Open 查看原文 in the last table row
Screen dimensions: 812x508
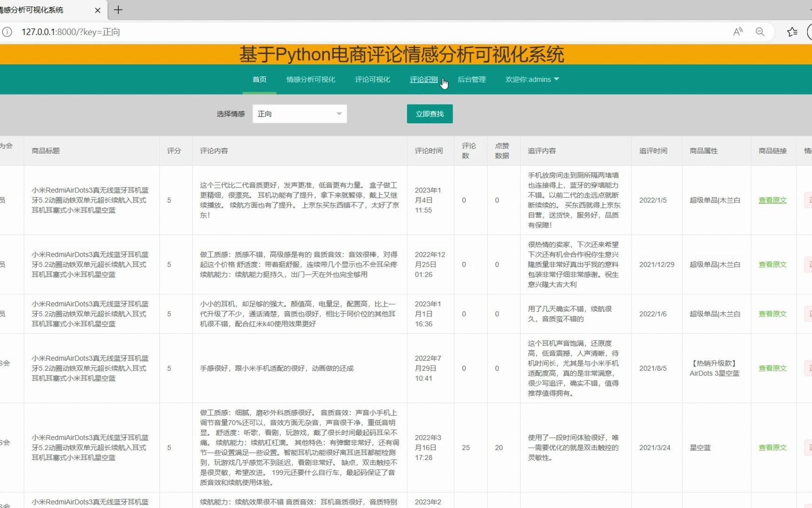coord(772,447)
